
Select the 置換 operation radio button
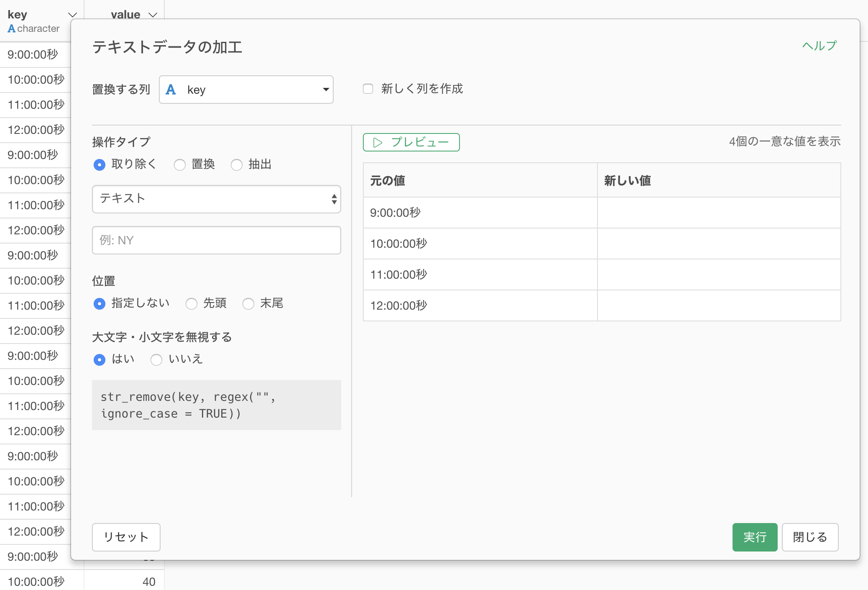coord(180,165)
